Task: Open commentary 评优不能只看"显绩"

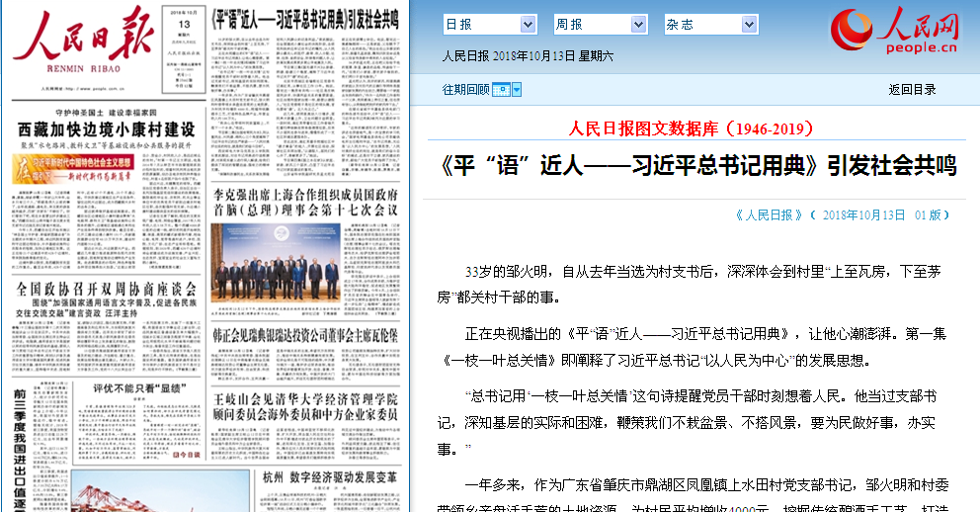Action: (139, 388)
